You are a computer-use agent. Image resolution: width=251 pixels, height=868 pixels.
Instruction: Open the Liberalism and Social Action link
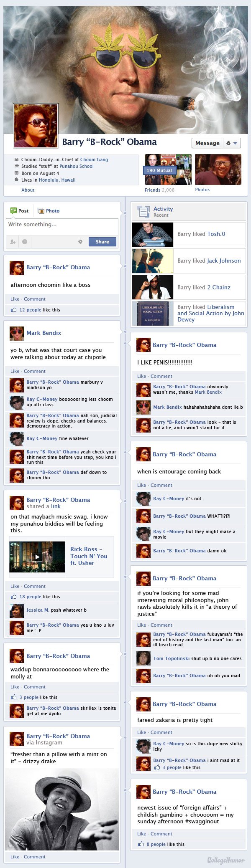tap(211, 313)
